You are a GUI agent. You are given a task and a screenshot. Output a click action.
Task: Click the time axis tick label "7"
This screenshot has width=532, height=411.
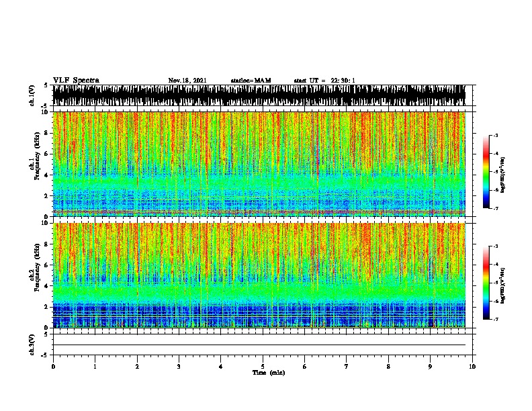(x=347, y=367)
